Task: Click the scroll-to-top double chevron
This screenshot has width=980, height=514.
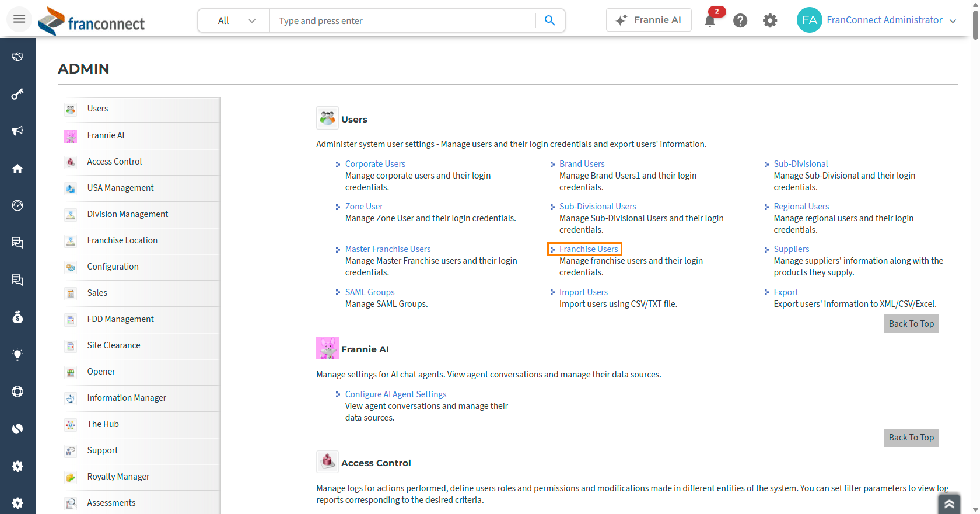Action: (x=949, y=504)
